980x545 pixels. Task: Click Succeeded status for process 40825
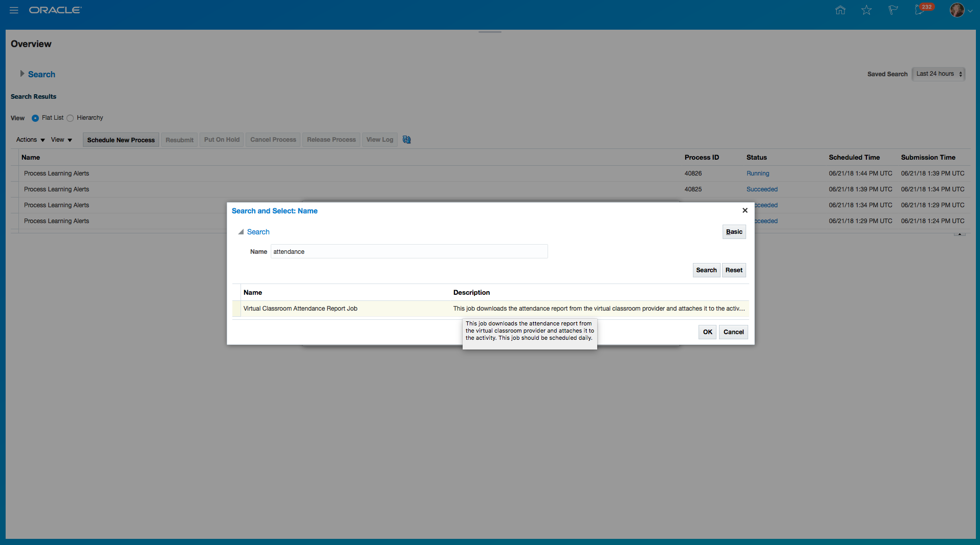coord(762,189)
